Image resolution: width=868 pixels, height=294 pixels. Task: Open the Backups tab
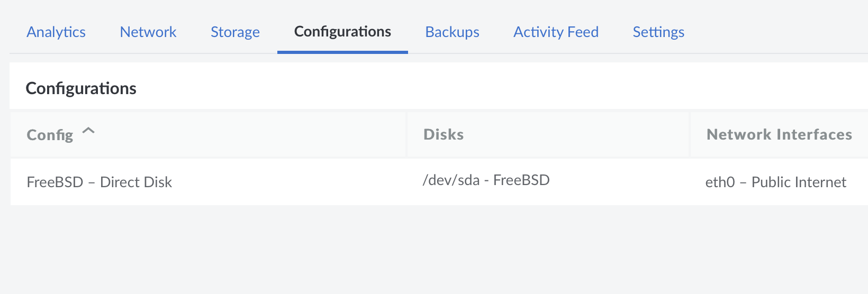tap(452, 32)
